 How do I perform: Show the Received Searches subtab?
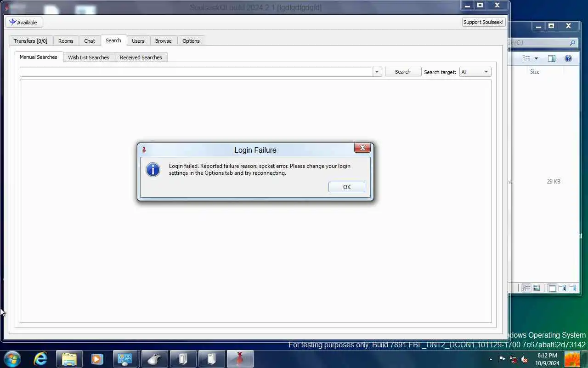(x=141, y=57)
